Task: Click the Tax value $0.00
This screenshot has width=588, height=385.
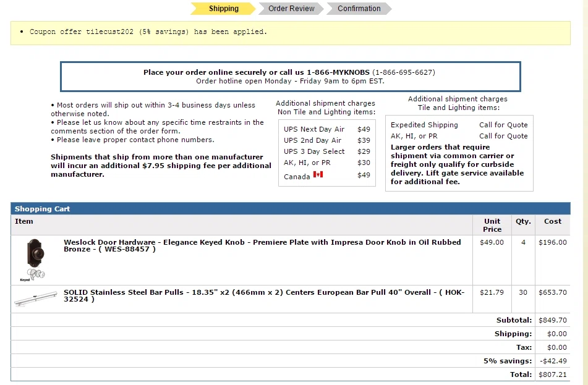Action: click(557, 347)
